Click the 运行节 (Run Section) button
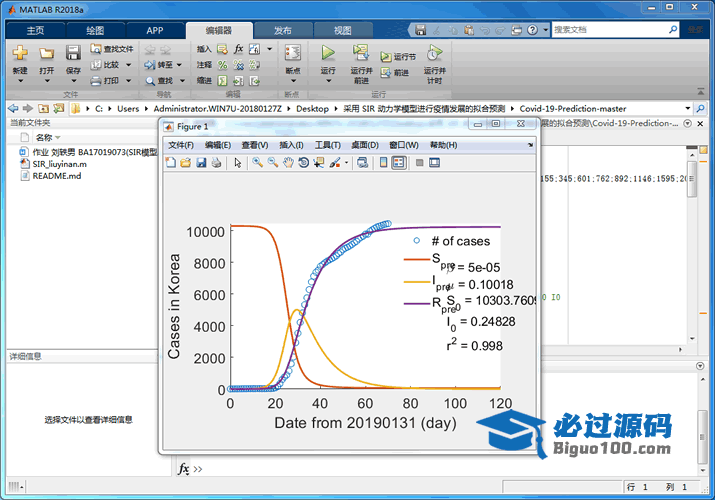 point(398,57)
